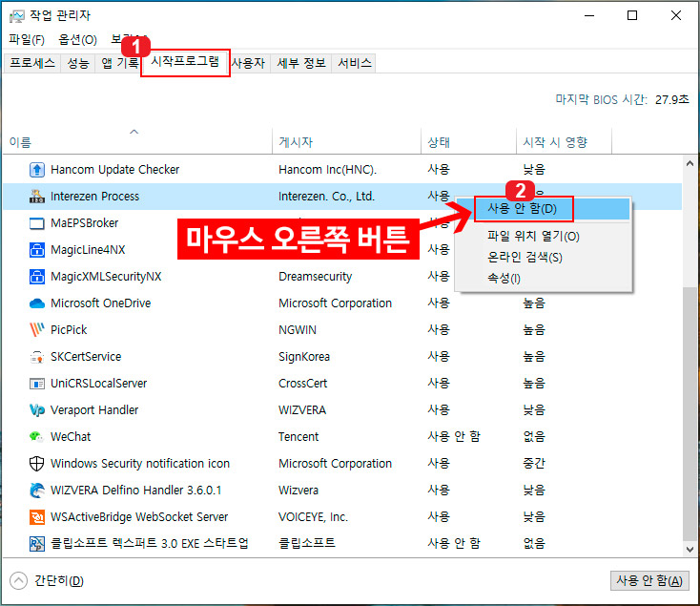Click the PicPick icon
700x606 pixels.
tap(36, 330)
